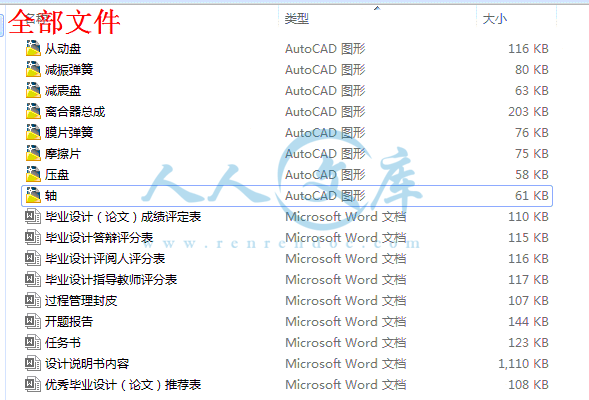The height and width of the screenshot is (400, 589).
Task: Click the Word icon for 任务书
Action: (x=33, y=343)
